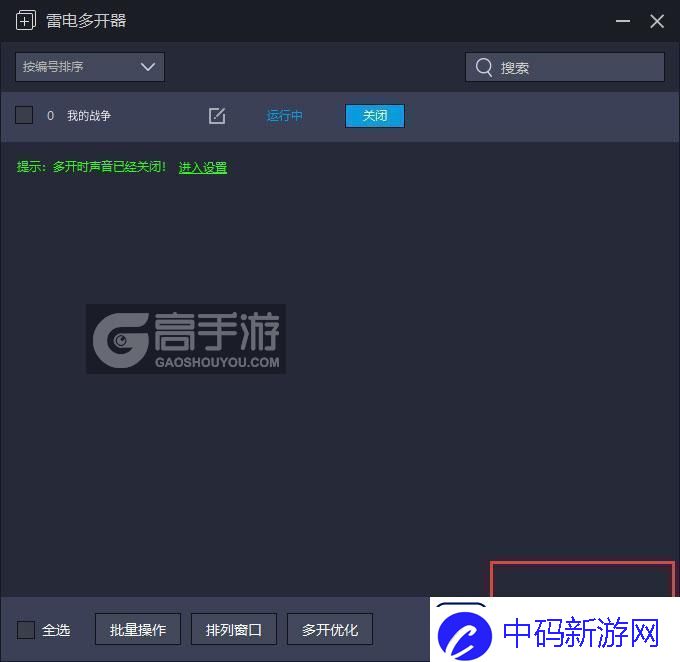Click the 排列窗口 button
The height and width of the screenshot is (662, 680).
pos(234,629)
